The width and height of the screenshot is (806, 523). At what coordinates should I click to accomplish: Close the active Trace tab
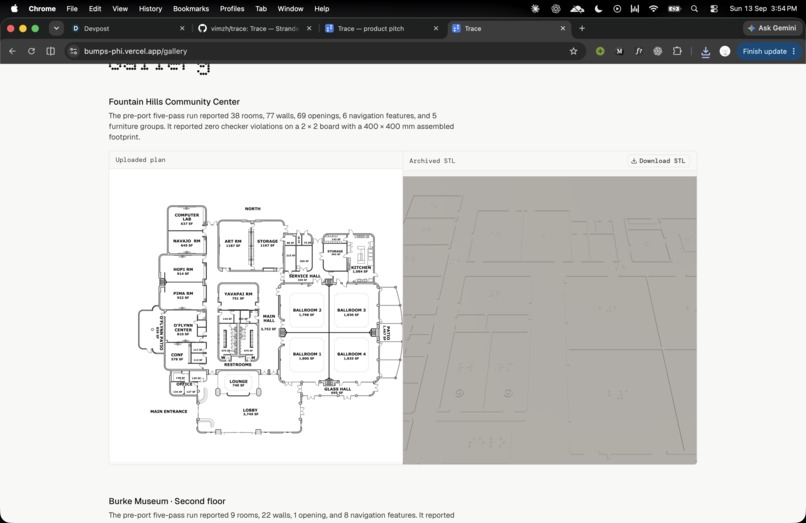click(x=563, y=29)
